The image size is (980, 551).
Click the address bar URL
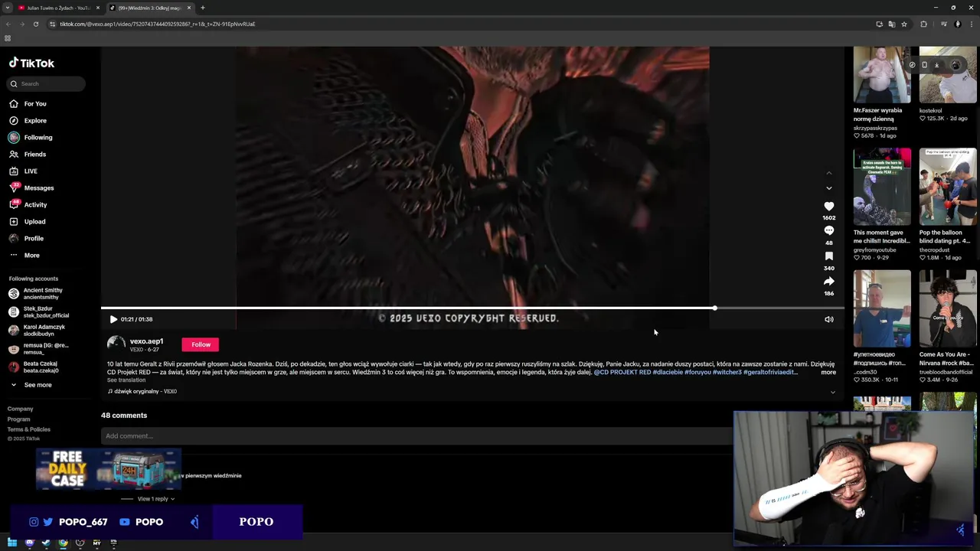tap(157, 24)
